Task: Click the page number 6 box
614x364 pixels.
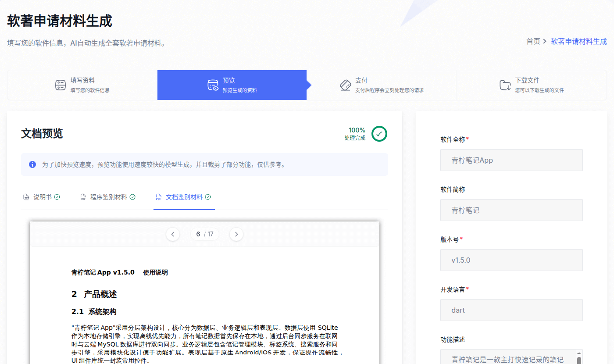Action: [198, 234]
